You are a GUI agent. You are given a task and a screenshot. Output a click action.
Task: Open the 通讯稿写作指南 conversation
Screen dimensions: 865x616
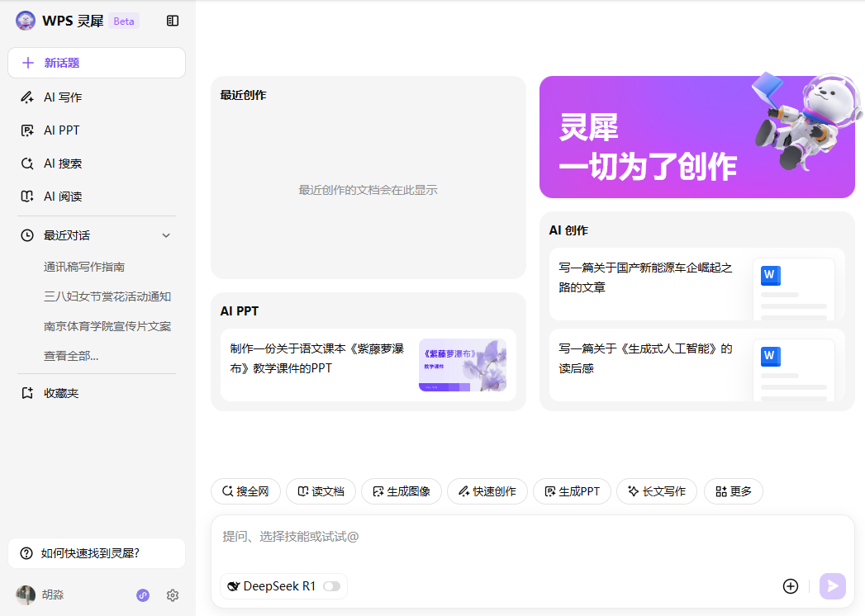coord(84,267)
